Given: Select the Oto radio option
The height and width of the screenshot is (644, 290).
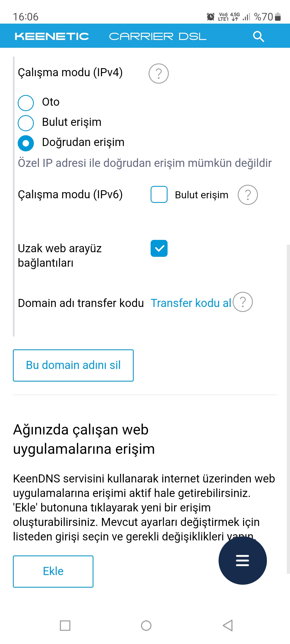Looking at the screenshot, I should [26, 103].
